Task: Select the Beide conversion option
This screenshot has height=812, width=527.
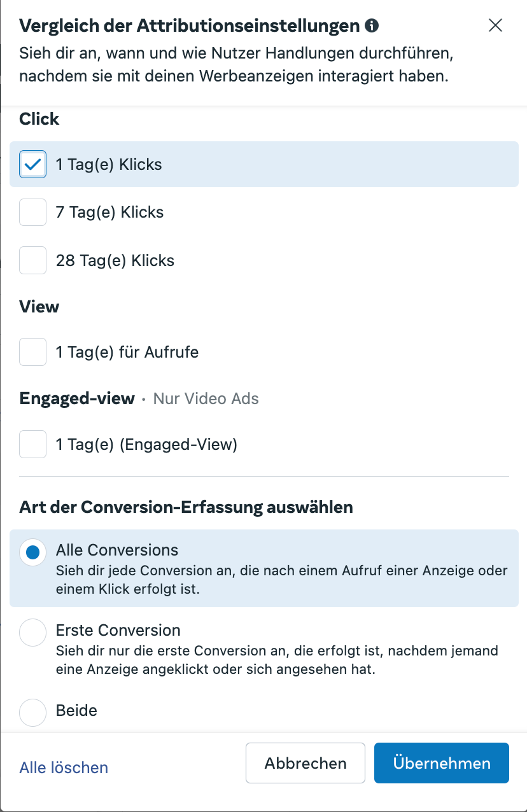Action: coord(32,713)
